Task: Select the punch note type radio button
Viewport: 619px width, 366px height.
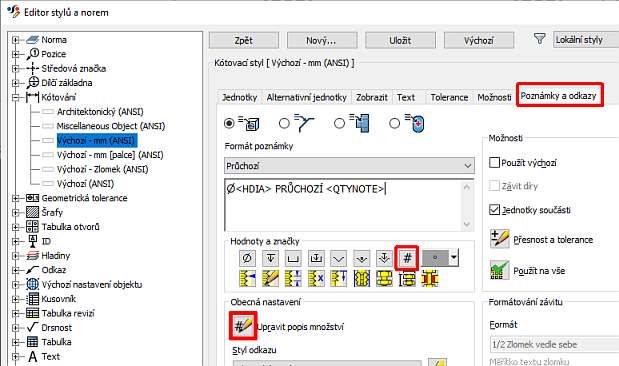Action: coord(394,124)
